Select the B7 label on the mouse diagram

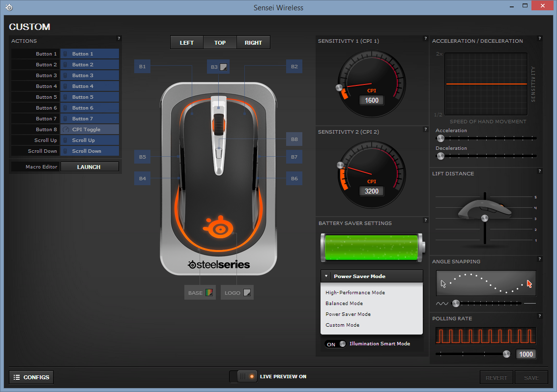[294, 157]
